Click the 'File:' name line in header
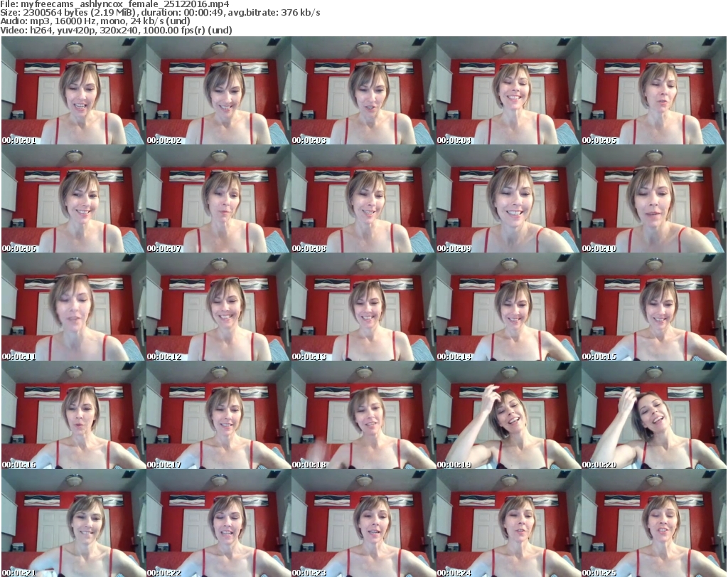Viewport: 728px width, 577px height. click(114, 4)
